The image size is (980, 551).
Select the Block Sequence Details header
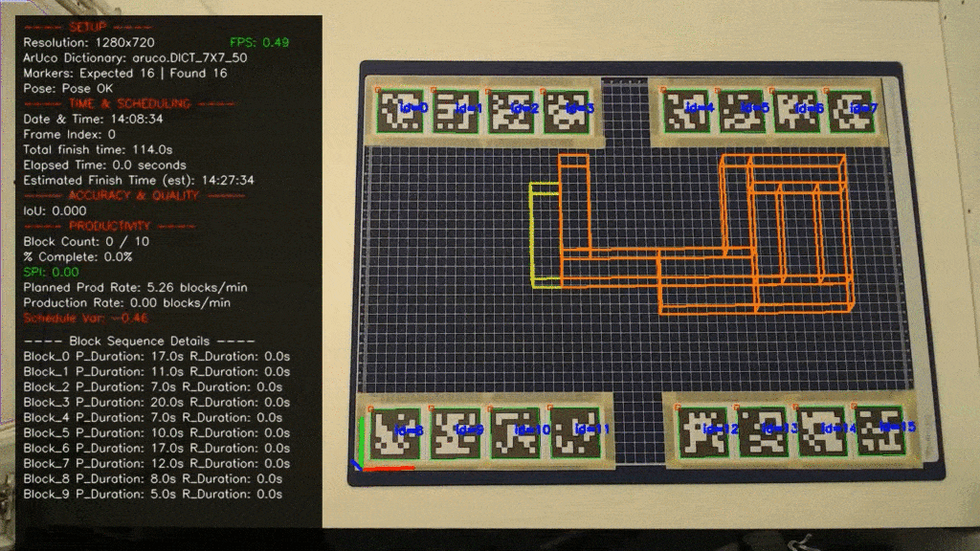pyautogui.click(x=140, y=342)
